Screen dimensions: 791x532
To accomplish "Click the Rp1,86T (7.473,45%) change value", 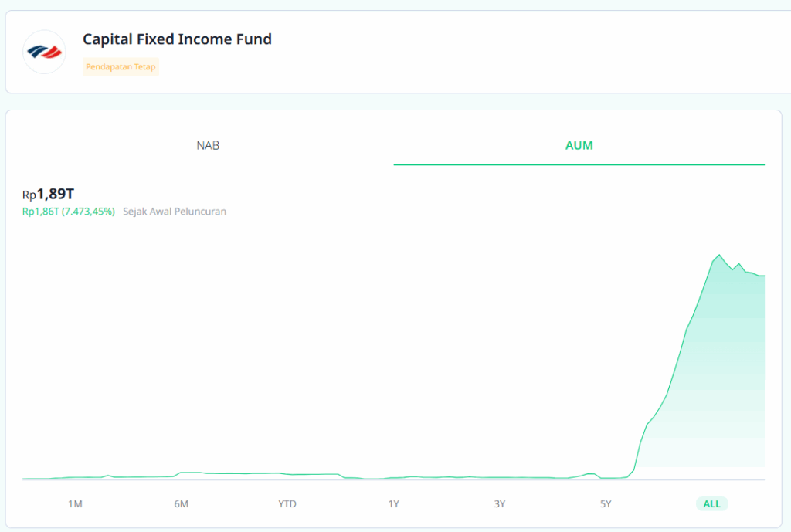I will 69,212.
